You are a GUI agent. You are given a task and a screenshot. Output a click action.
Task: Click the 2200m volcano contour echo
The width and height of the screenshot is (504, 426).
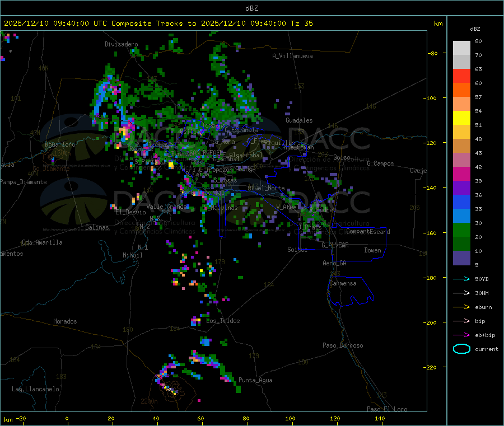pos(170,388)
